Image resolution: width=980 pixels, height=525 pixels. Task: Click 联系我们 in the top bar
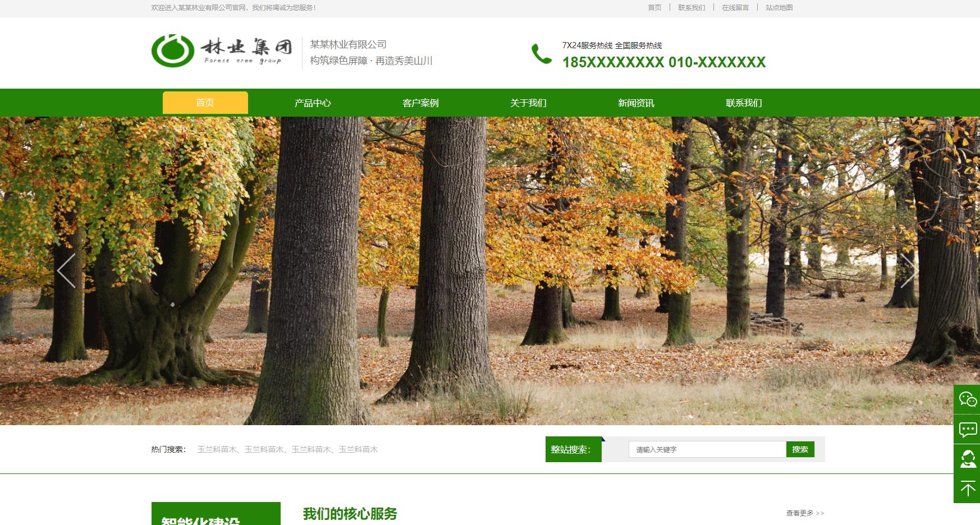692,7
